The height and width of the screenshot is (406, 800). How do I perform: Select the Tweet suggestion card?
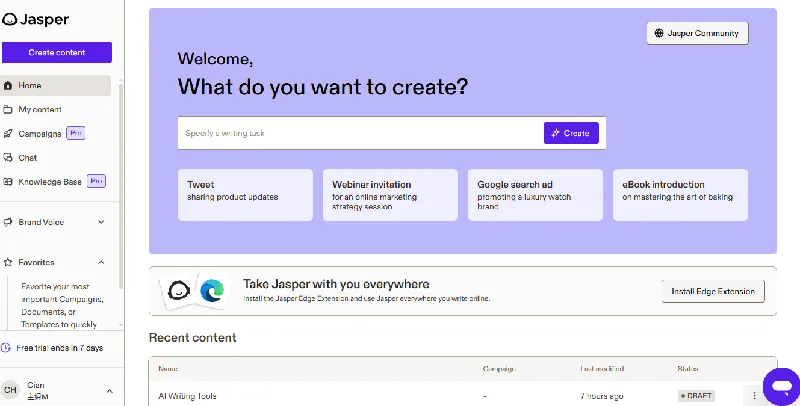[x=245, y=195]
